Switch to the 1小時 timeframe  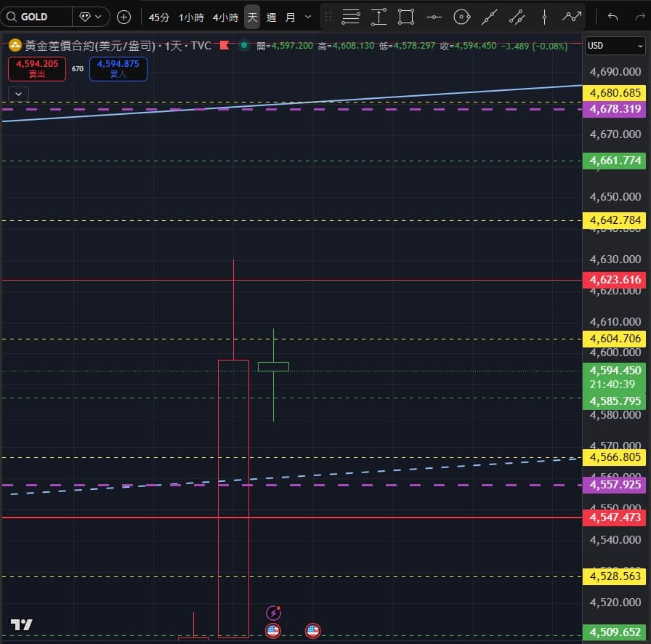(x=191, y=17)
